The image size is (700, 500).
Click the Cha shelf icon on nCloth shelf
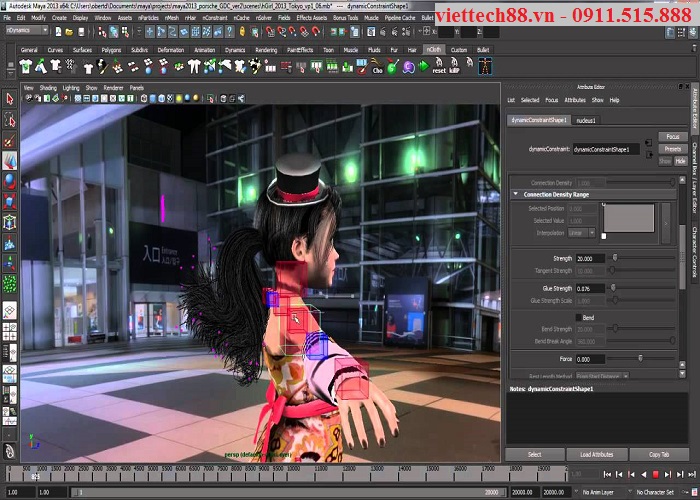click(377, 68)
